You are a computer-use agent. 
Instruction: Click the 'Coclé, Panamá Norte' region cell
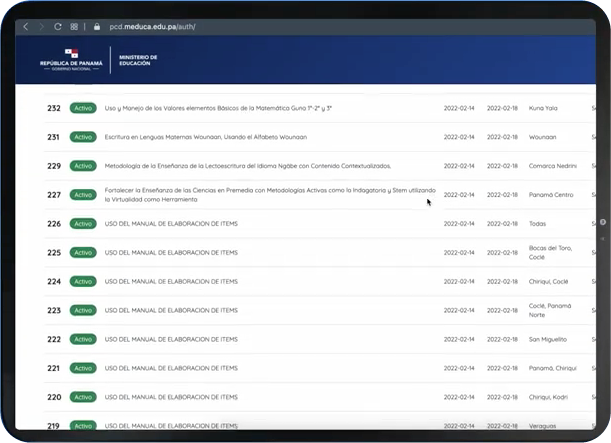[550, 311]
